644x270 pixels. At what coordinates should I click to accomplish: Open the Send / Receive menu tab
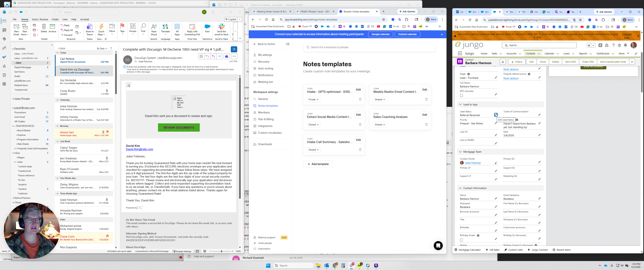pyautogui.click(x=40, y=19)
